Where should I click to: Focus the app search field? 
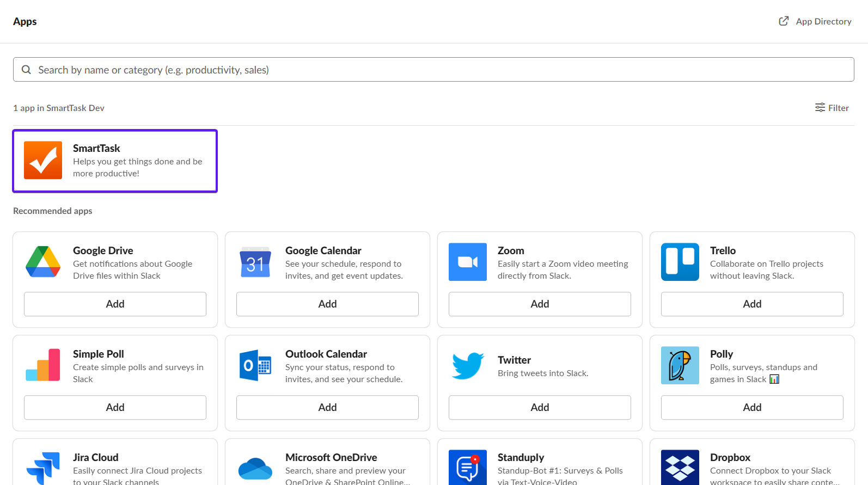click(433, 70)
